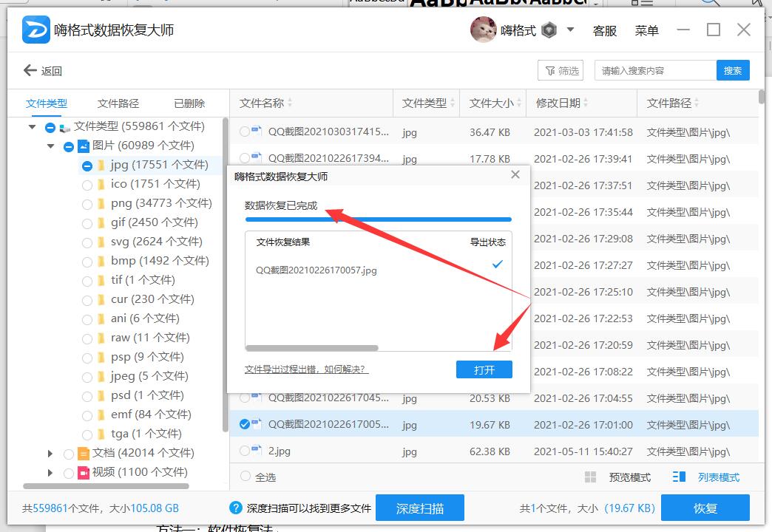Check the 文档 category checkbox
The height and width of the screenshot is (532, 772).
click(69, 454)
